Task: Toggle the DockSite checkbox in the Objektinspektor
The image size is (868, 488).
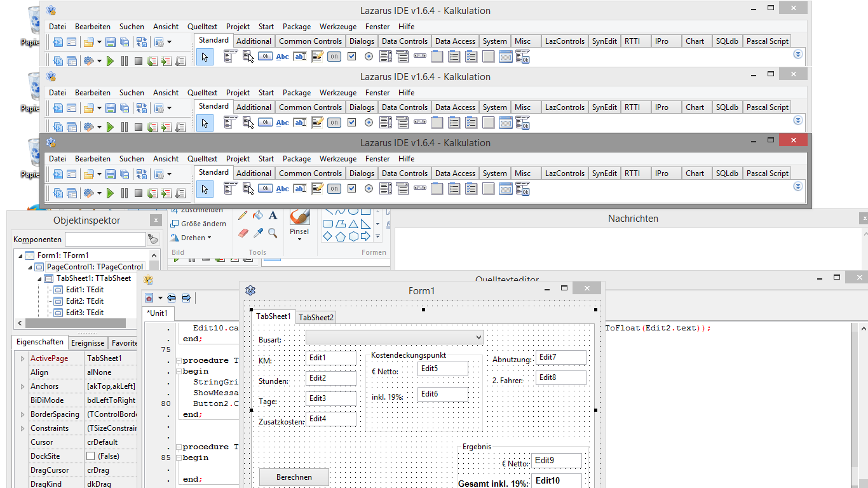Action: [90, 456]
